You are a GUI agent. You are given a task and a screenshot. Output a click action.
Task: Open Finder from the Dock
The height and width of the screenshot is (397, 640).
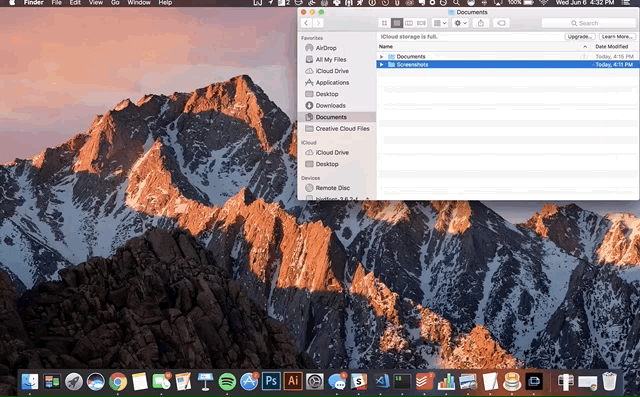[x=29, y=382]
